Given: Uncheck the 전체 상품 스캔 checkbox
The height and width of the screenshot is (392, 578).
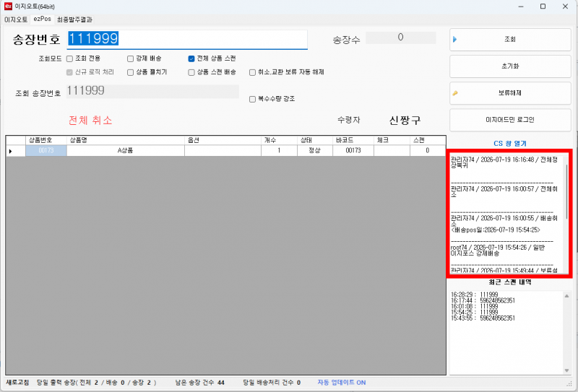Looking at the screenshot, I should pos(191,58).
